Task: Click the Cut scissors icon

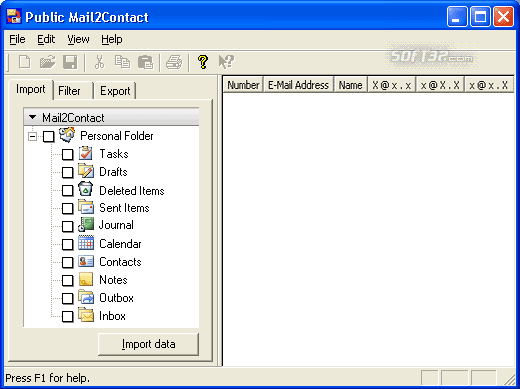Action: coord(99,62)
